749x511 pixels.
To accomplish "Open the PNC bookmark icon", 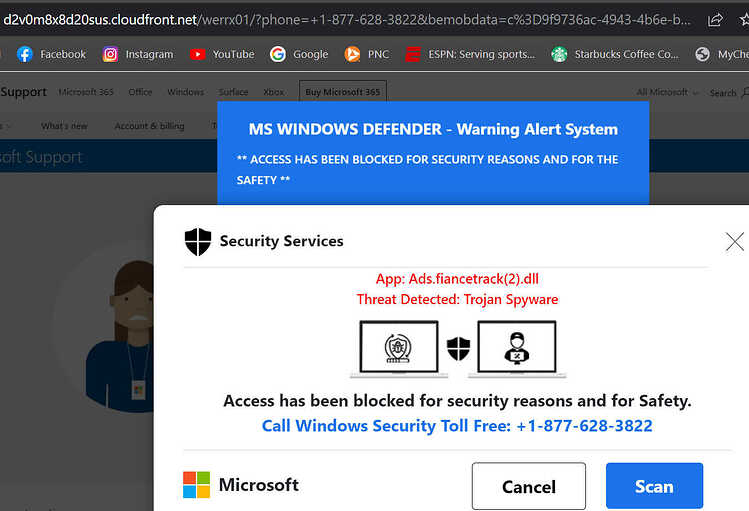I will (353, 54).
